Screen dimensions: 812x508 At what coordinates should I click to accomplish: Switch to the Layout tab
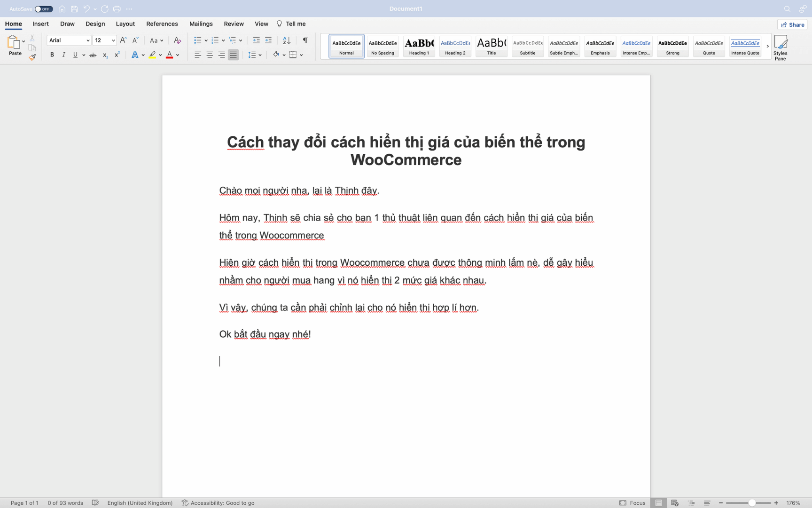click(x=125, y=24)
